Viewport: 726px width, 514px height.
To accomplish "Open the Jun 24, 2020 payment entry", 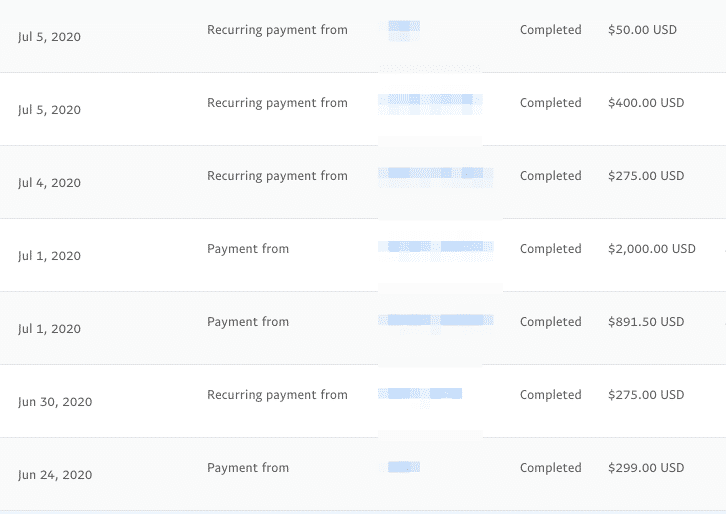I will (x=363, y=474).
